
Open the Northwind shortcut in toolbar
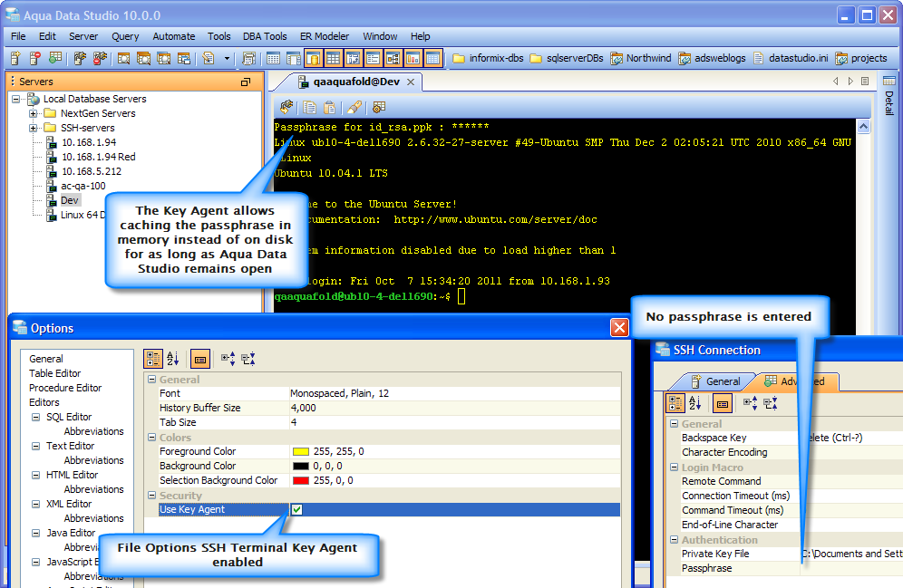tap(641, 58)
